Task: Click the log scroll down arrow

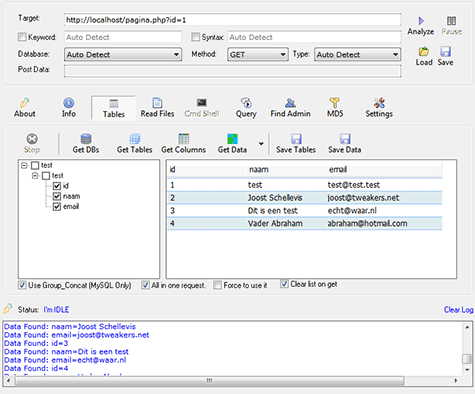Action: pyautogui.click(x=467, y=370)
